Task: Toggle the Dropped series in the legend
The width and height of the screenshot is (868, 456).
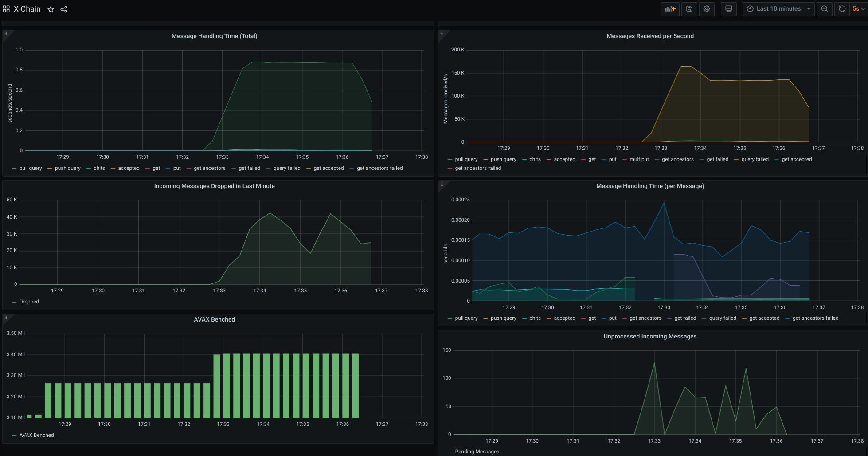Action: pos(29,302)
